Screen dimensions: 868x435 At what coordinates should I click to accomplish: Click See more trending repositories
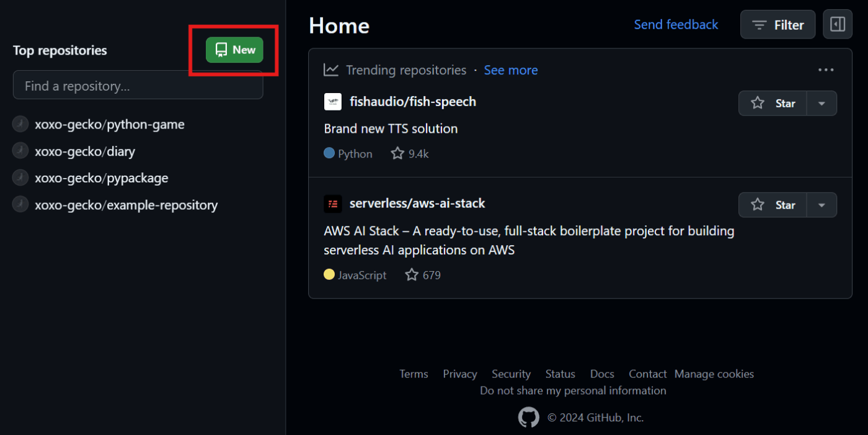click(x=511, y=70)
